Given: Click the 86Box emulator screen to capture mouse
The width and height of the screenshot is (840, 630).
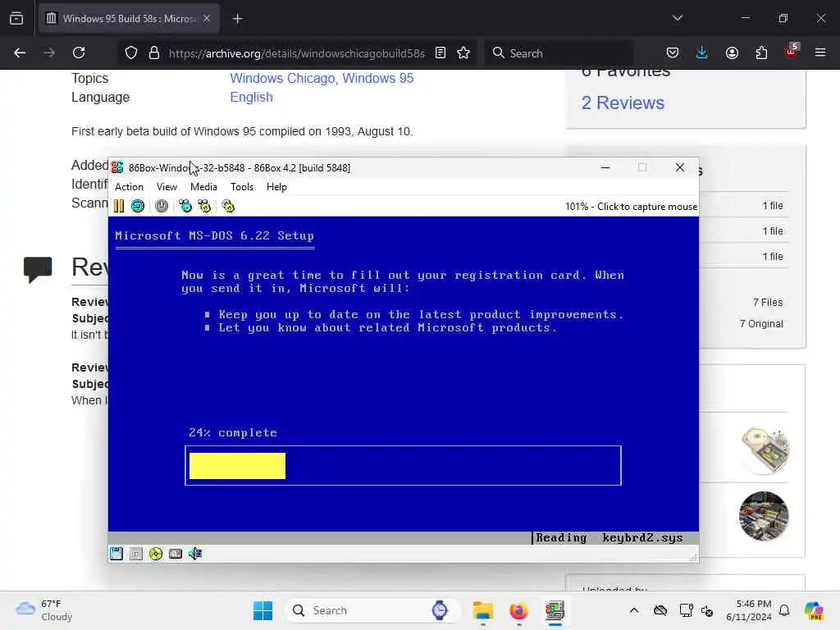Looking at the screenshot, I should coord(404,381).
